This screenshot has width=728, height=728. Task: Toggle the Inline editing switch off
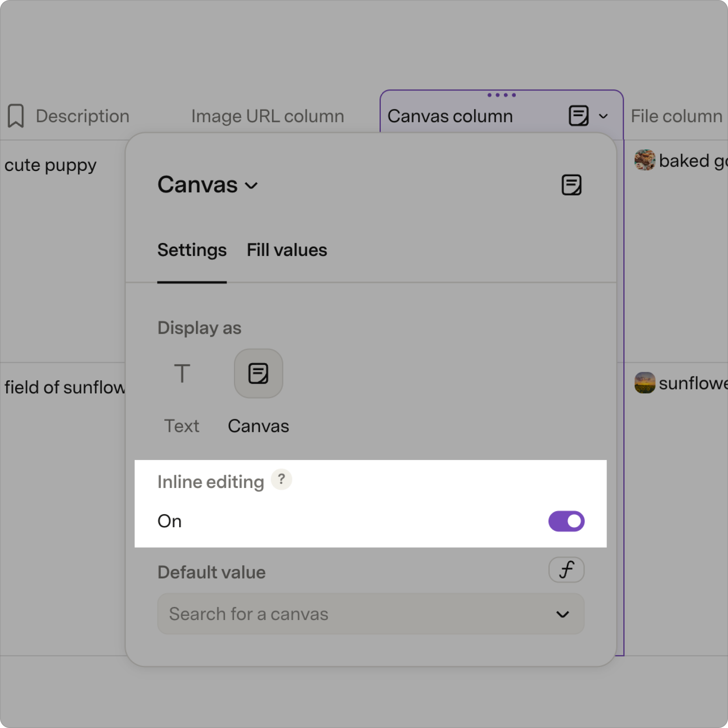(566, 521)
